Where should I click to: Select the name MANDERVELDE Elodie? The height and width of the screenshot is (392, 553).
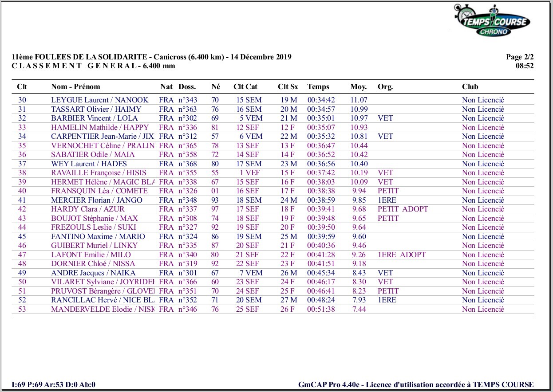[x=92, y=309]
